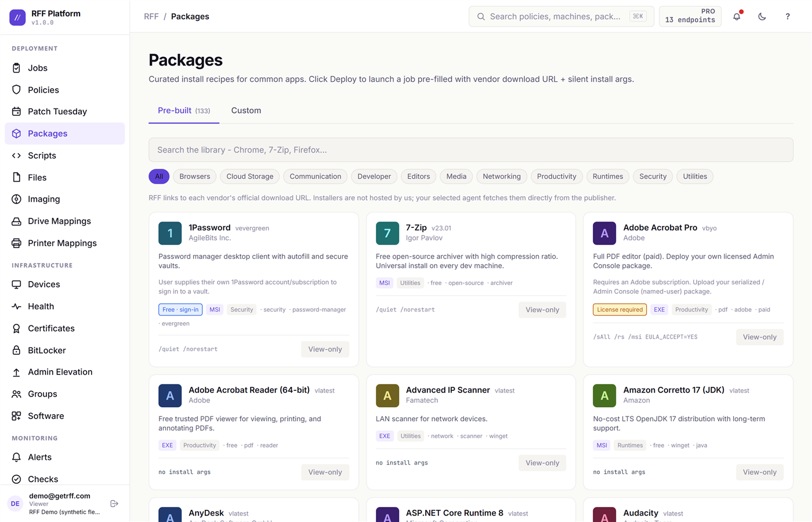The image size is (812, 522).
Task: Focus the global search policies box
Action: (561, 16)
